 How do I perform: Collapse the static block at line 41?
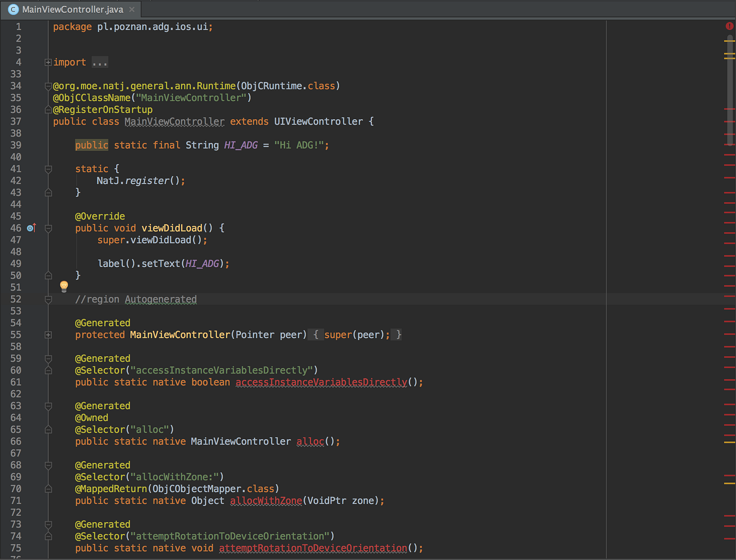tap(48, 169)
